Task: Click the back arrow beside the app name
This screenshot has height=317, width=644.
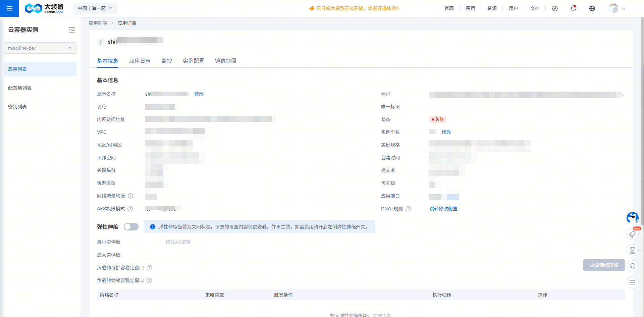Action: point(101,42)
